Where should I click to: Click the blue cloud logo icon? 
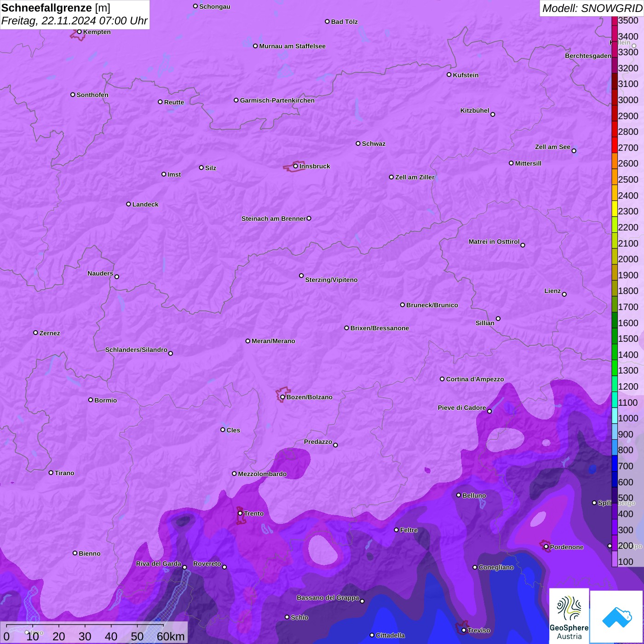click(x=617, y=617)
